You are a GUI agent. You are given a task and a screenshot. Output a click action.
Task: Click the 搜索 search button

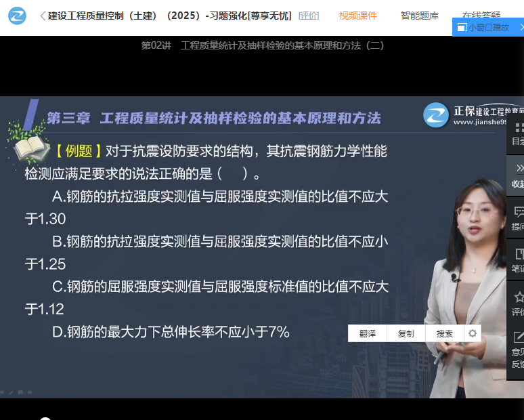click(444, 333)
